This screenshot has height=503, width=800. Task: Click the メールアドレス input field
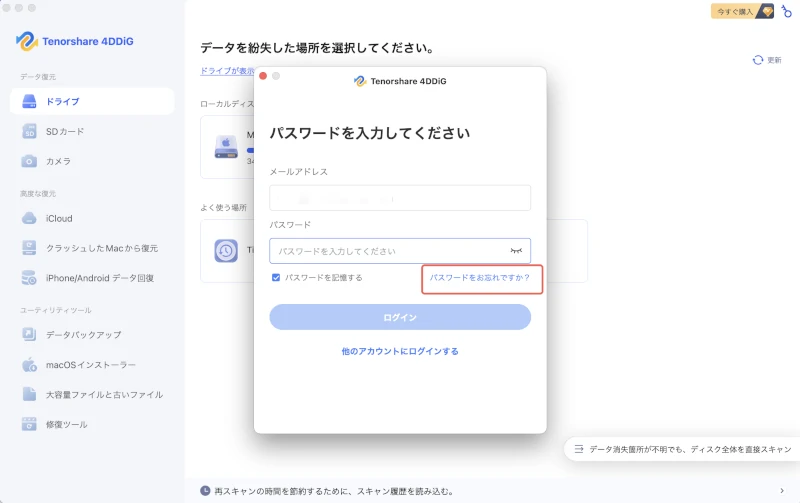400,198
